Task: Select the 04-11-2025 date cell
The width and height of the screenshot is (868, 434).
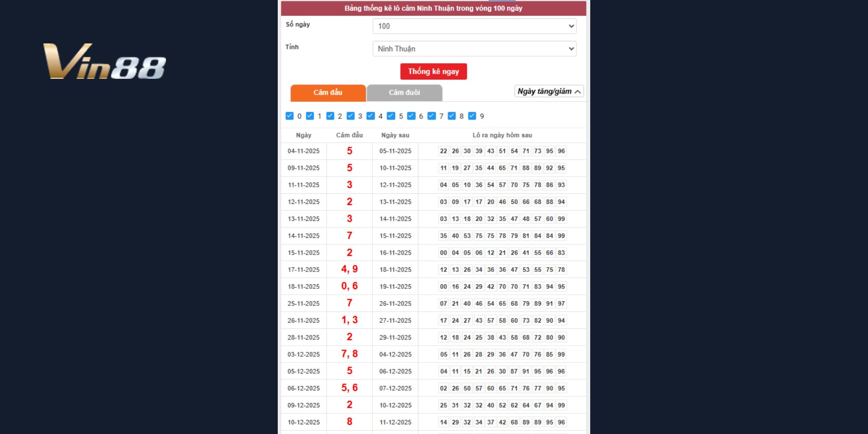Action: (303, 151)
